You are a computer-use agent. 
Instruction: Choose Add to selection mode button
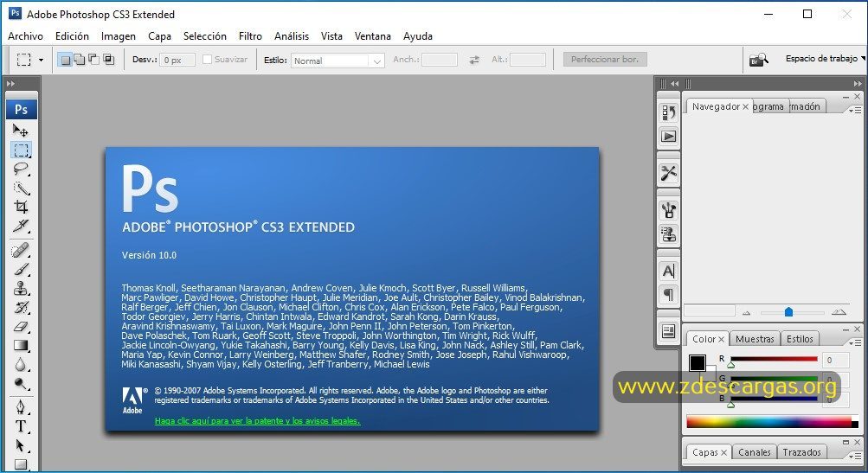80,60
